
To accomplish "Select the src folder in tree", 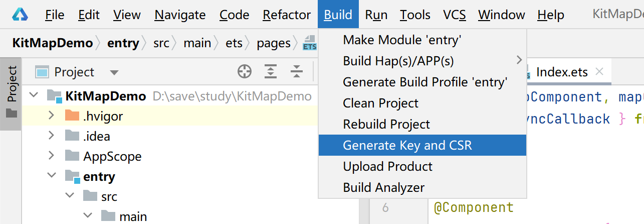I will [x=109, y=196].
